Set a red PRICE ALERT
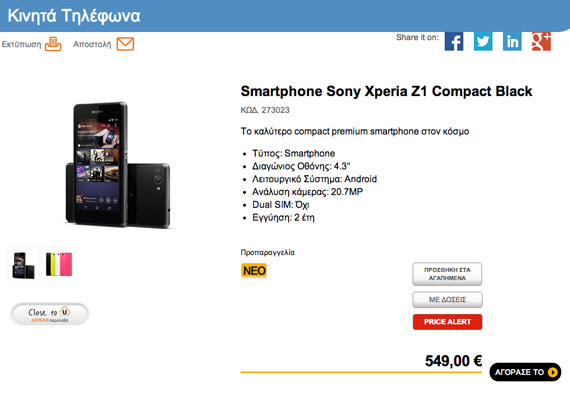The width and height of the screenshot is (570, 393). 447,322
